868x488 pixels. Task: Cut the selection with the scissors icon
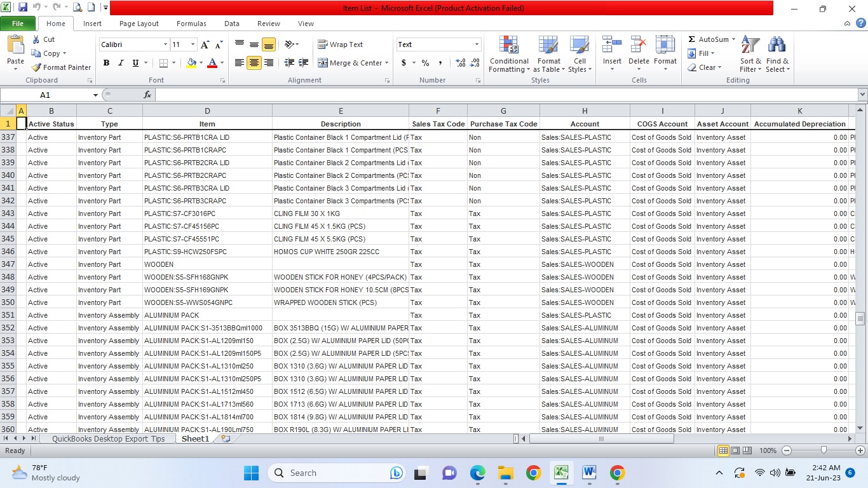pyautogui.click(x=43, y=39)
